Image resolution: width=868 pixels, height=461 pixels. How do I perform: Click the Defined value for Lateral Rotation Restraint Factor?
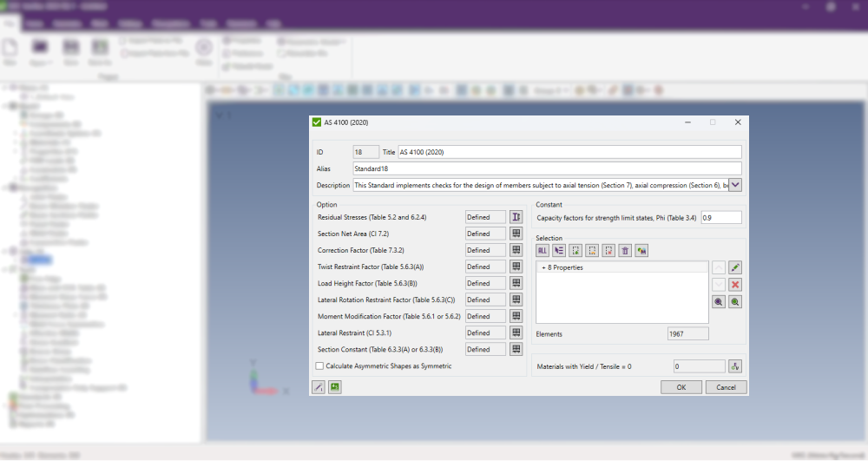(485, 300)
